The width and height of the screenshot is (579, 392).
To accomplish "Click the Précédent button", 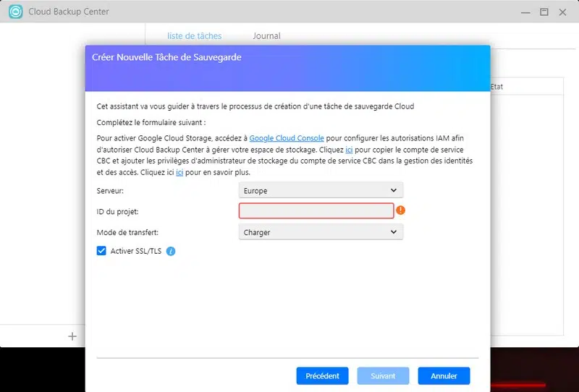I will click(322, 376).
